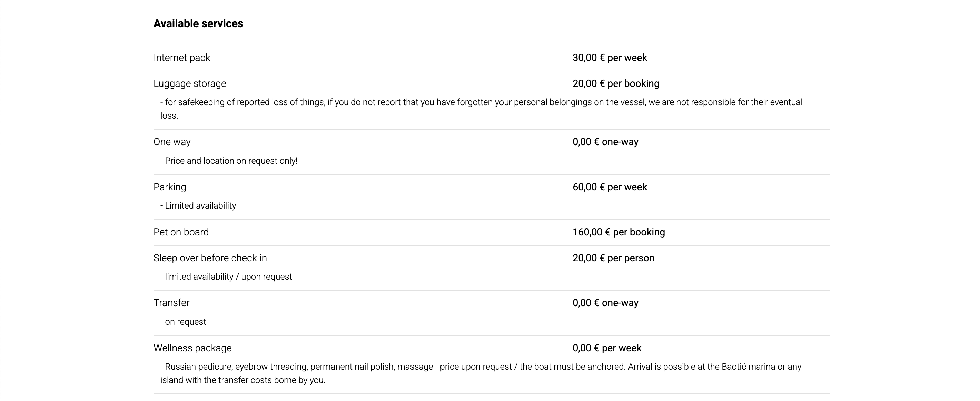Screen dimensions: 980x401
Task: Select the Wellness package service label
Action: point(192,348)
